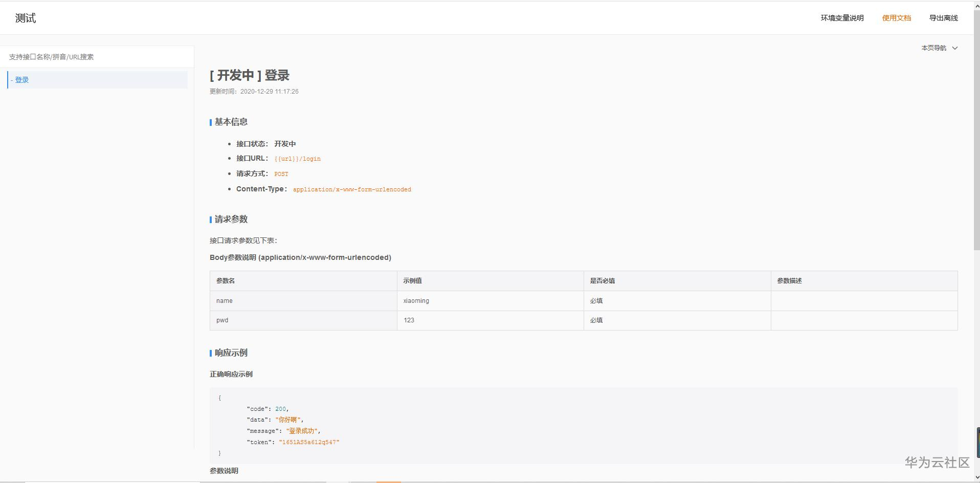Click the 参数说明 label at bottom
The image size is (980, 483).
[224, 471]
